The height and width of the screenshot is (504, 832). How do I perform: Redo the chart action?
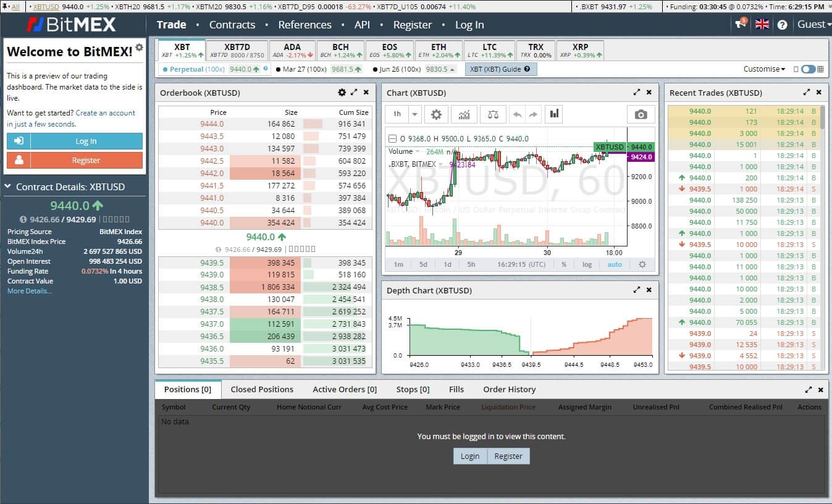(532, 114)
